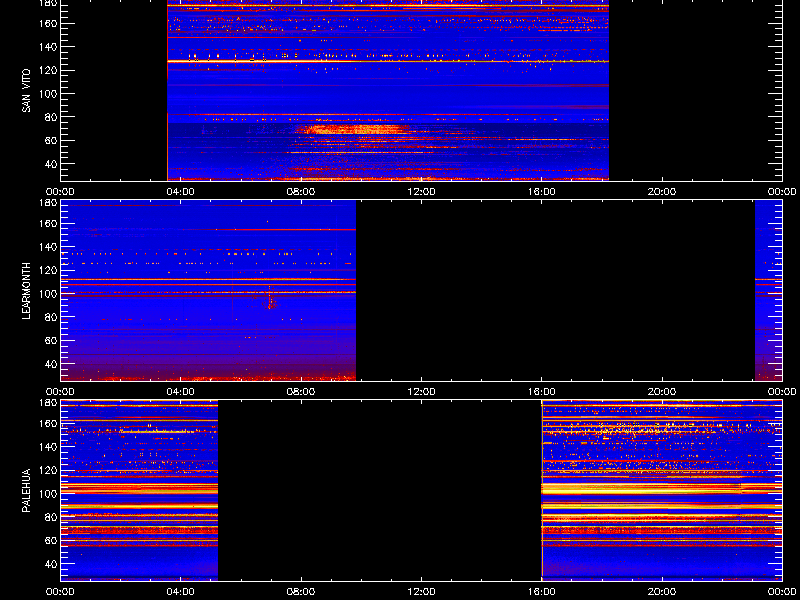This screenshot has height=600, width=800.
Task: Click the bright radio burst in San Vito spectrogram
Action: pyautogui.click(x=354, y=129)
